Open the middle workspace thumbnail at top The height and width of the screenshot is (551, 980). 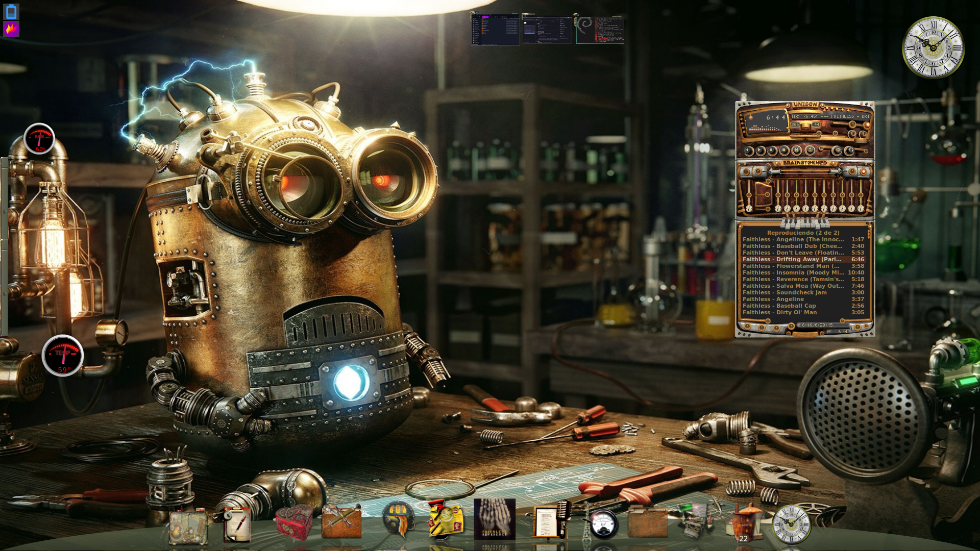tap(547, 30)
